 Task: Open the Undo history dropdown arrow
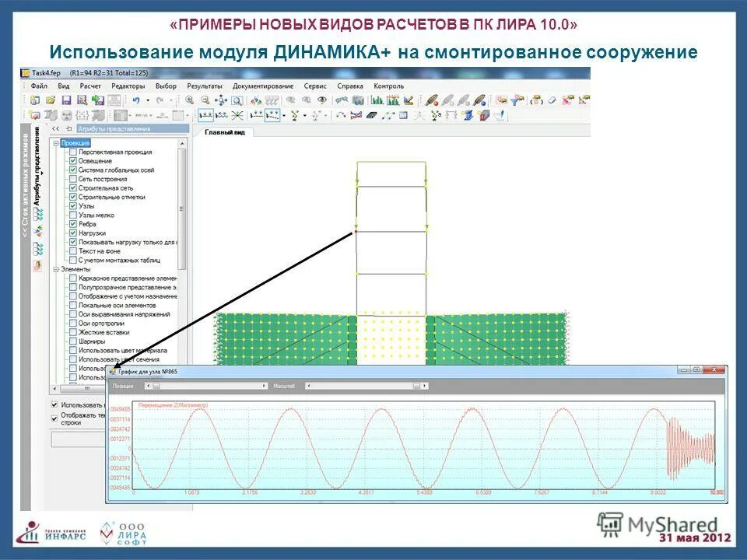tap(148, 100)
